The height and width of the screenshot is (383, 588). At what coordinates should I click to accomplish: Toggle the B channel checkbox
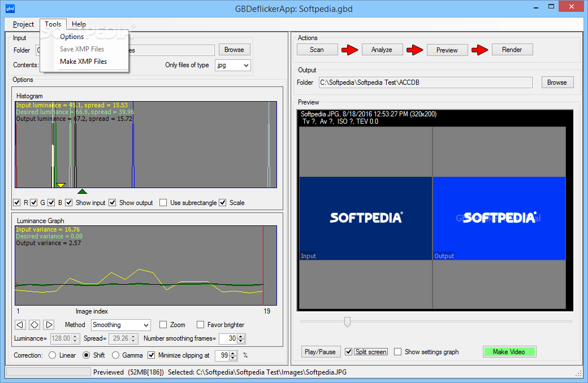pos(51,202)
